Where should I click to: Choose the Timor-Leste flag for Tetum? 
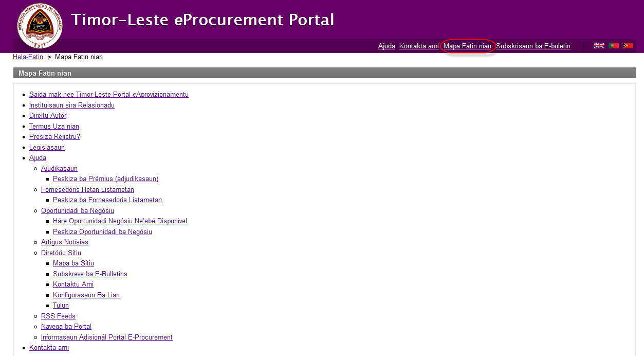628,46
